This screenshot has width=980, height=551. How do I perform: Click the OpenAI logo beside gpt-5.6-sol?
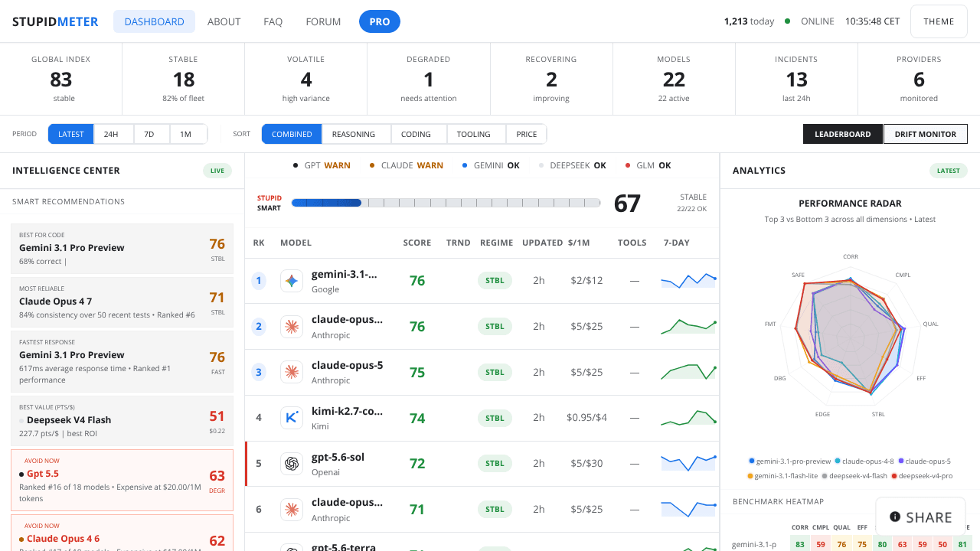pyautogui.click(x=292, y=464)
